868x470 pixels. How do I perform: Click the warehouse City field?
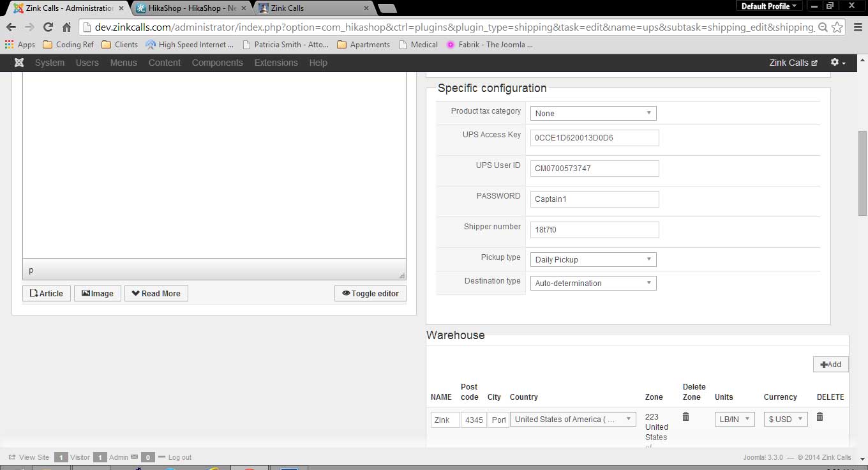click(x=498, y=420)
